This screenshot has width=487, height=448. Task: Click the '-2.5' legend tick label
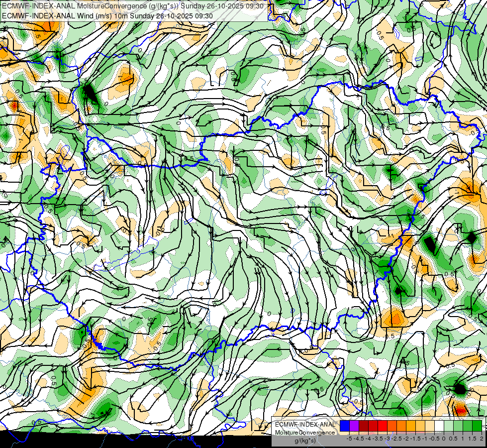point(396,439)
